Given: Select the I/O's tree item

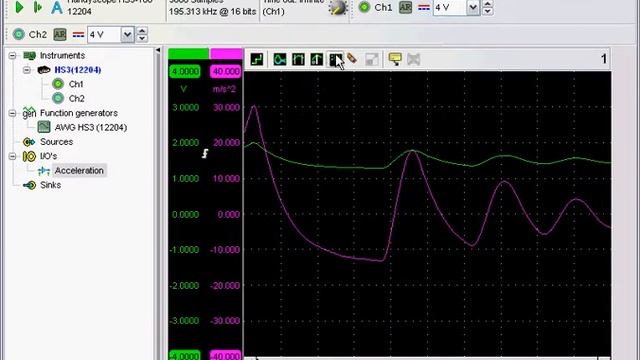Looking at the screenshot, I should pos(48,156).
